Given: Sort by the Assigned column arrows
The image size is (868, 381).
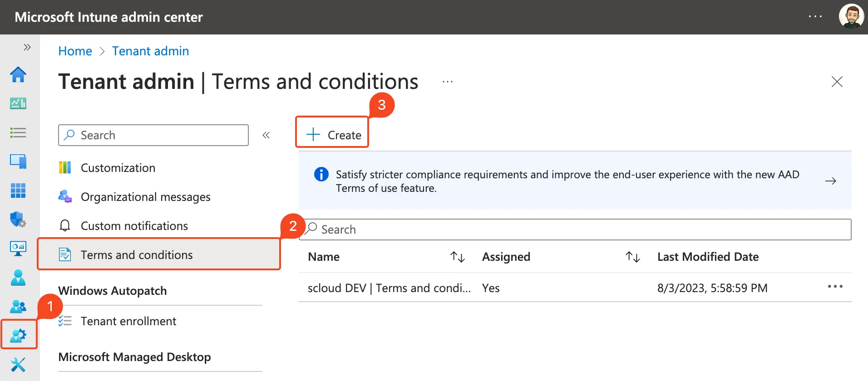Looking at the screenshot, I should [633, 257].
